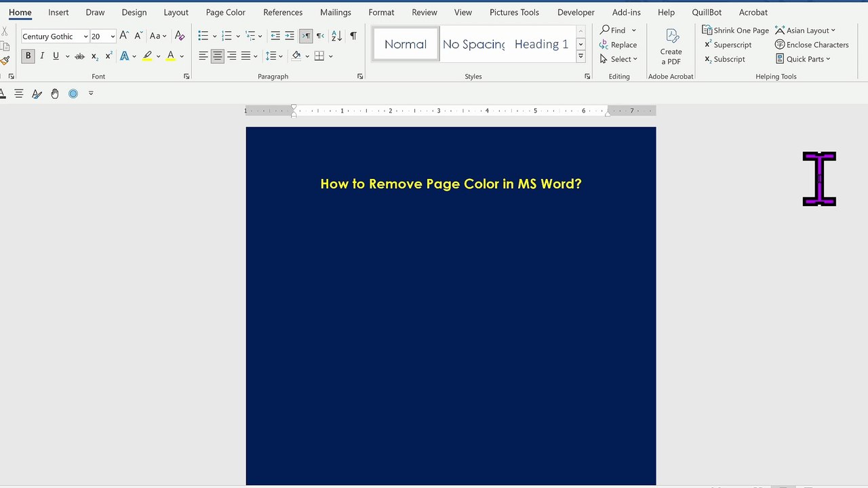Justify the paragraph text
Image resolution: width=868 pixels, height=488 pixels.
(245, 56)
